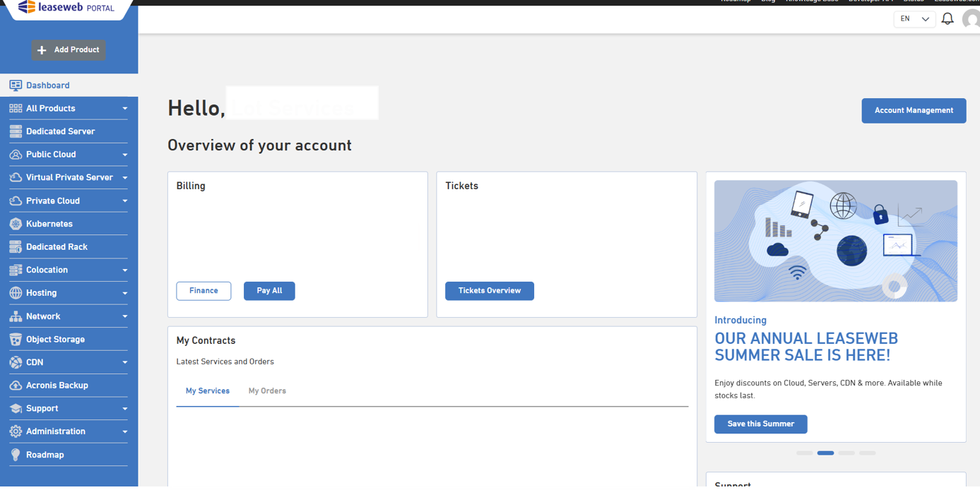
Task: Open the Public Cloud icon
Action: click(16, 155)
